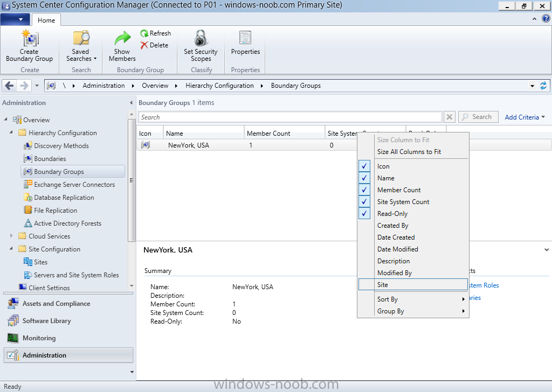
Task: Click the Refresh ribbon button
Action: (156, 33)
